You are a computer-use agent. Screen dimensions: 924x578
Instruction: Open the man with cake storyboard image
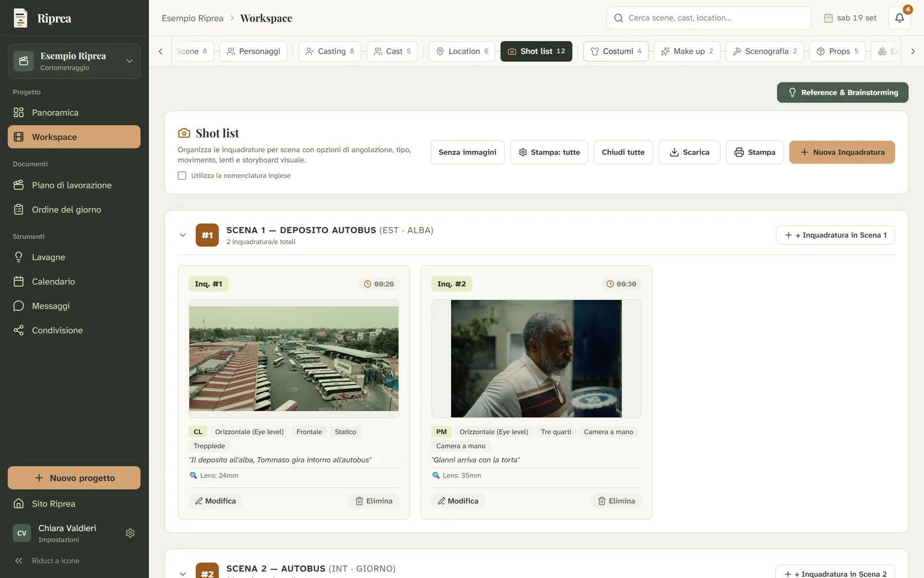click(536, 358)
